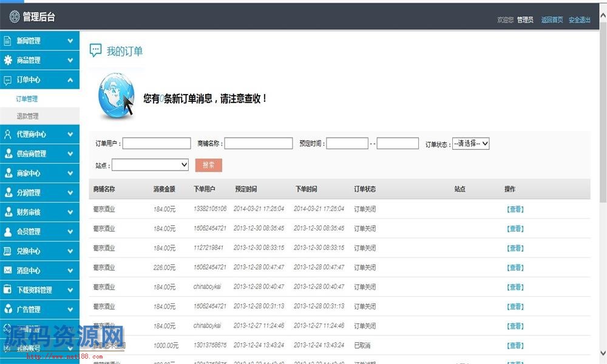
Task: Click the 订单用户 input field
Action: coord(157,143)
